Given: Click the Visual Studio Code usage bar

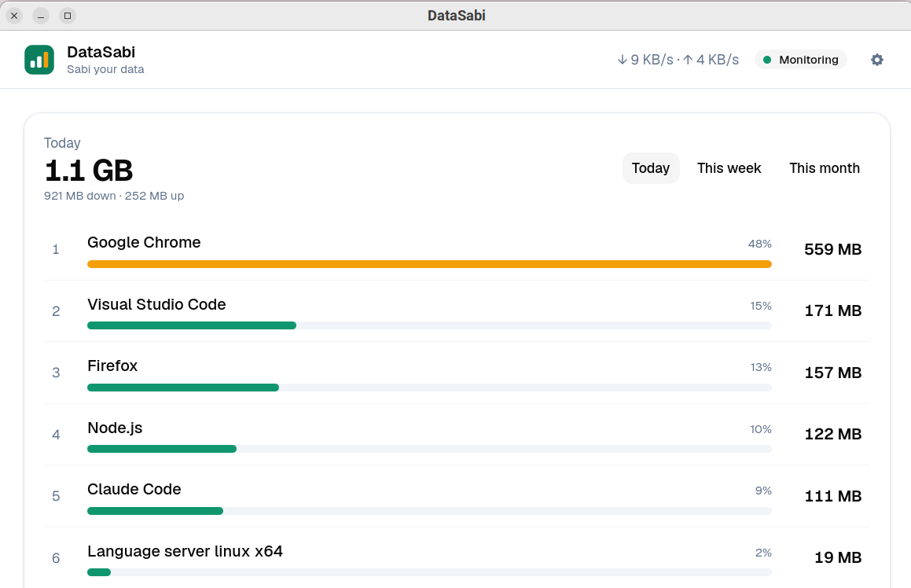Looking at the screenshot, I should 429,326.
